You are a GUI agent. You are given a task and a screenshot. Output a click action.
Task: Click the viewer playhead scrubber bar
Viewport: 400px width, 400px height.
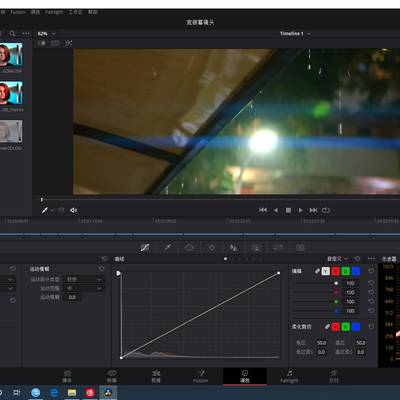point(220,199)
